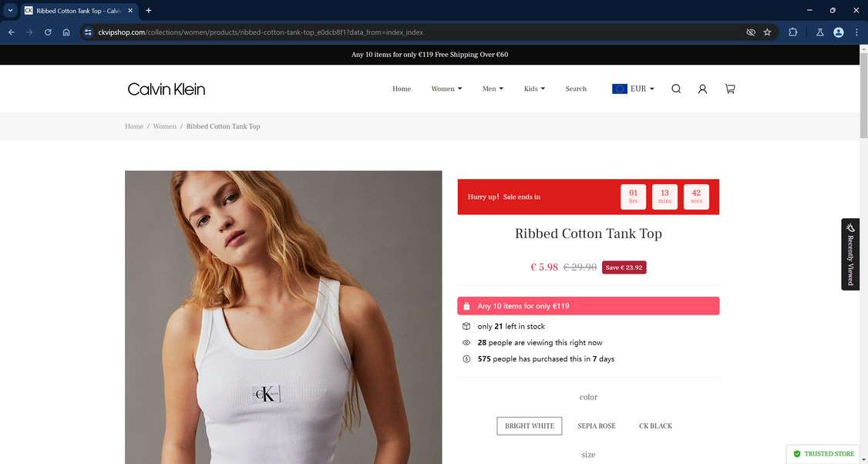Open the Recently Viewed side panel

coord(850,254)
